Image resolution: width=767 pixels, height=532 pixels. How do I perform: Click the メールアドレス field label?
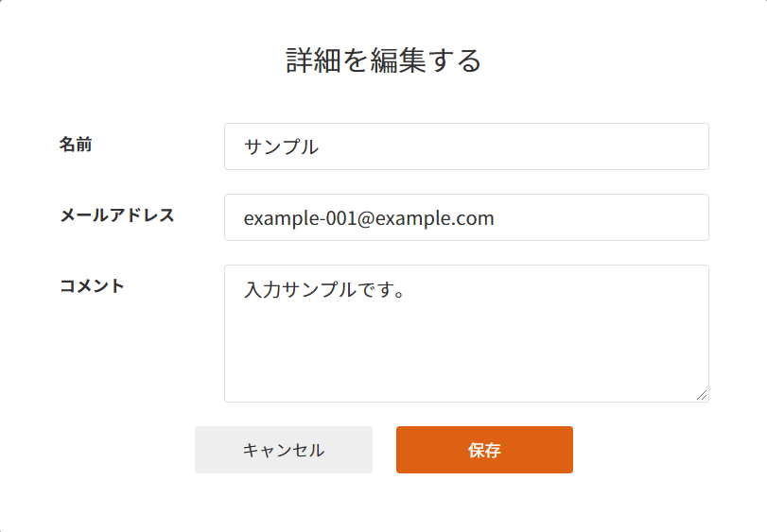[x=117, y=215]
